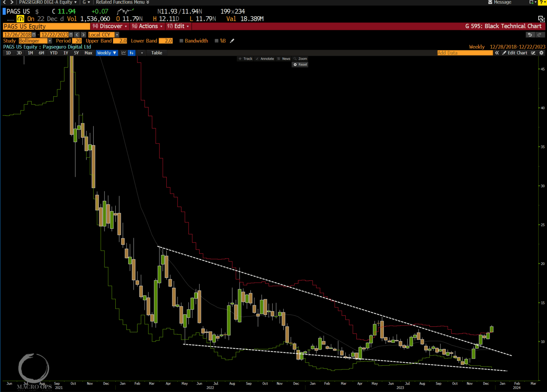Open the end date calendar picker
Viewport: 547px width, 392px height.
(x=71, y=35)
